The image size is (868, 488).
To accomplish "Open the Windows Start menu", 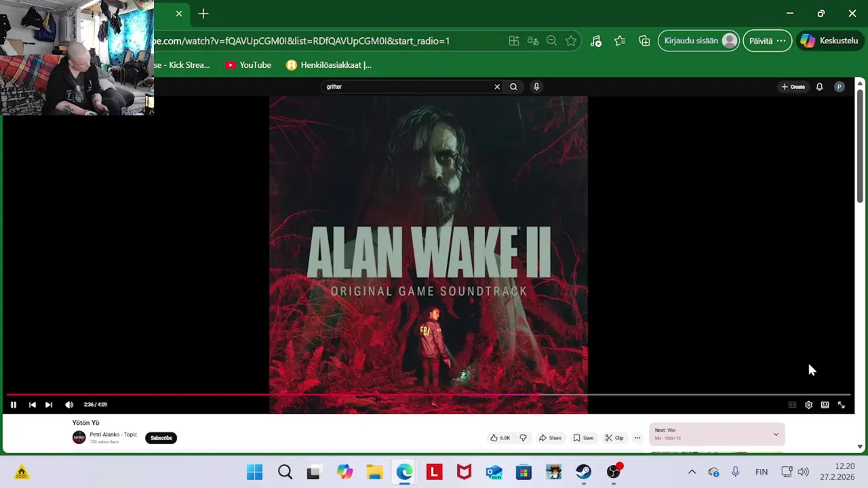I will click(x=255, y=472).
